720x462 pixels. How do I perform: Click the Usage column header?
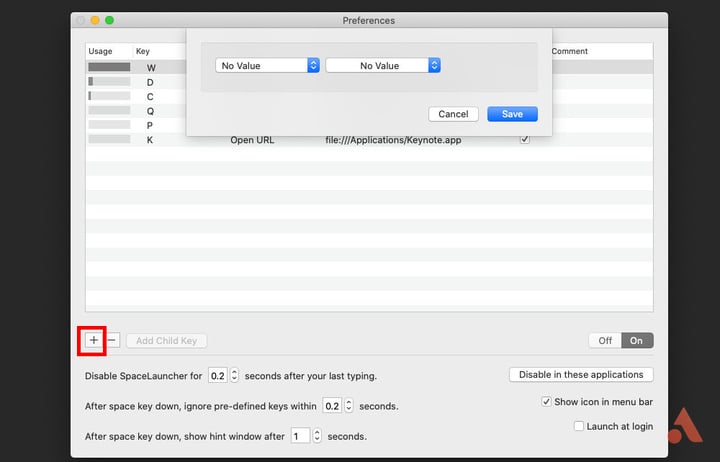(101, 51)
